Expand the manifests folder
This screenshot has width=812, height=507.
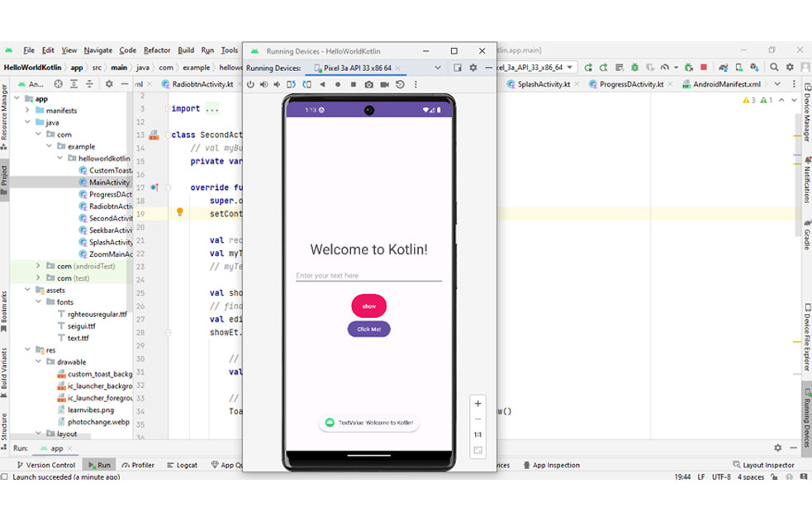click(27, 111)
